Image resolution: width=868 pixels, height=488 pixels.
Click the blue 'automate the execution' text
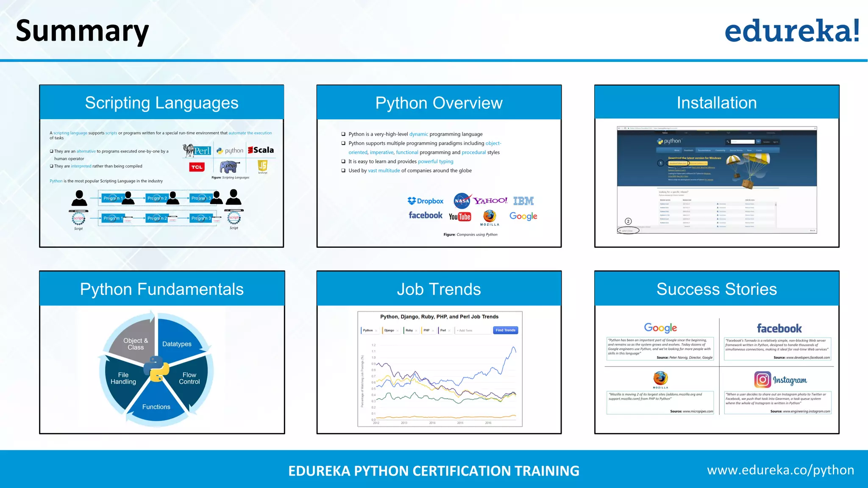[250, 133]
